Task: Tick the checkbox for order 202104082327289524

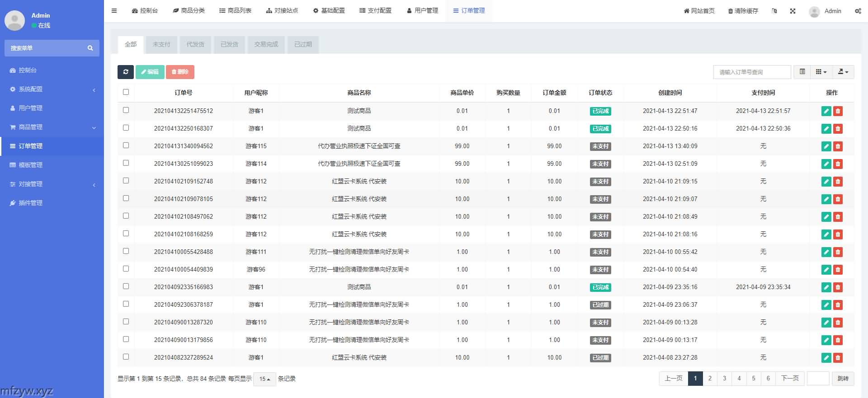Action: 126,357
